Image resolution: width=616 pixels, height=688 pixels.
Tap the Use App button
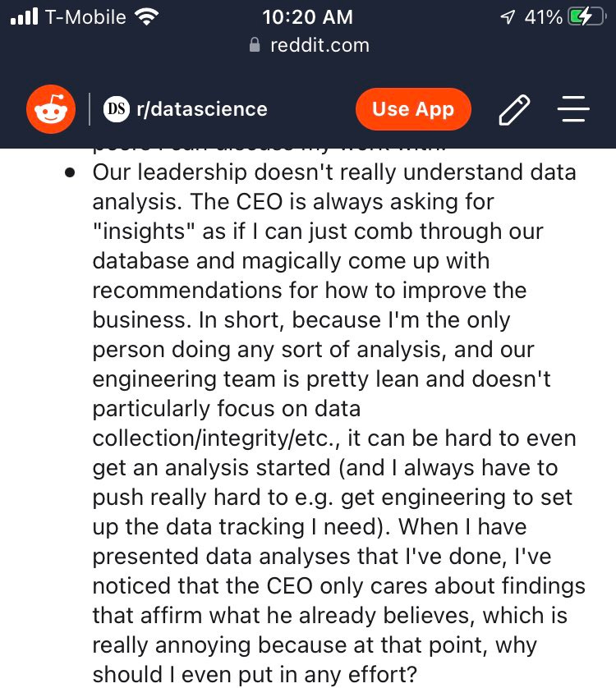(x=413, y=108)
